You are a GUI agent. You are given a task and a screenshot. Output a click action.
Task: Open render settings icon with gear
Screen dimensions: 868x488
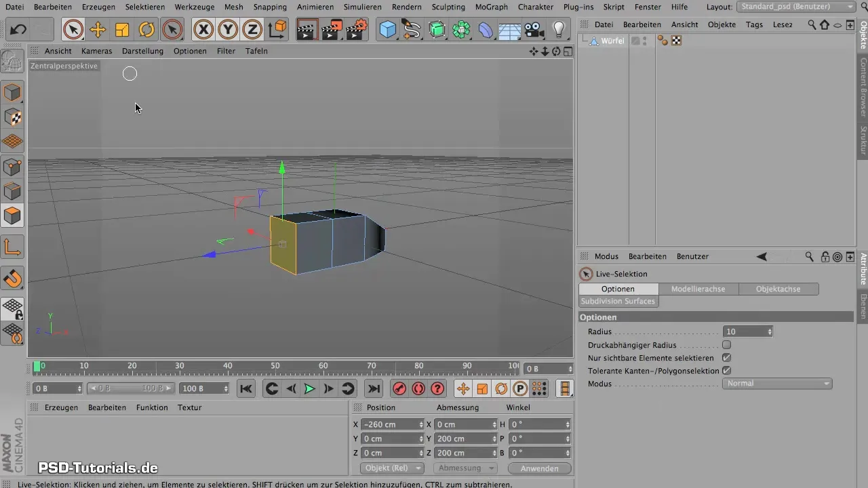pyautogui.click(x=357, y=30)
